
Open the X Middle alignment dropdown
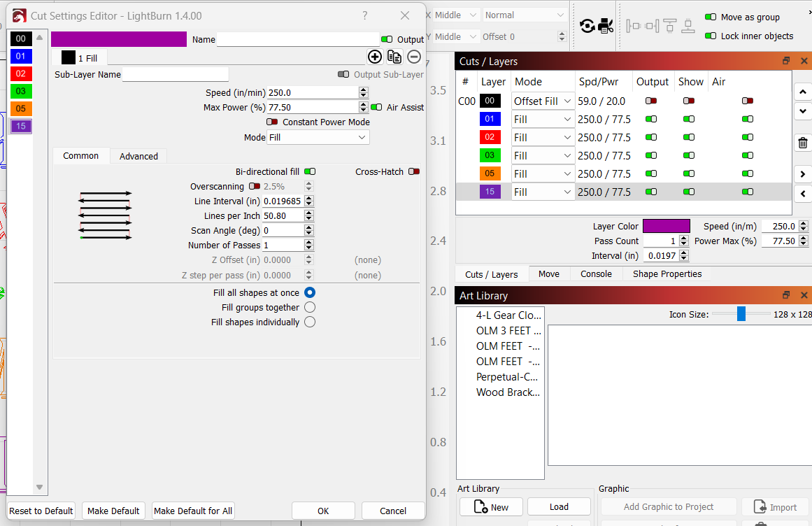(x=456, y=15)
